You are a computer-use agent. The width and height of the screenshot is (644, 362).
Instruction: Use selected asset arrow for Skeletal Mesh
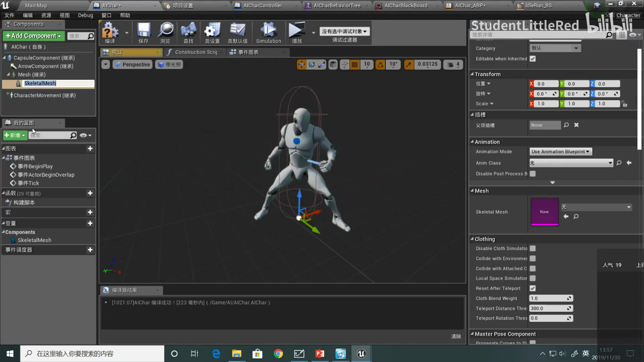[x=566, y=216]
